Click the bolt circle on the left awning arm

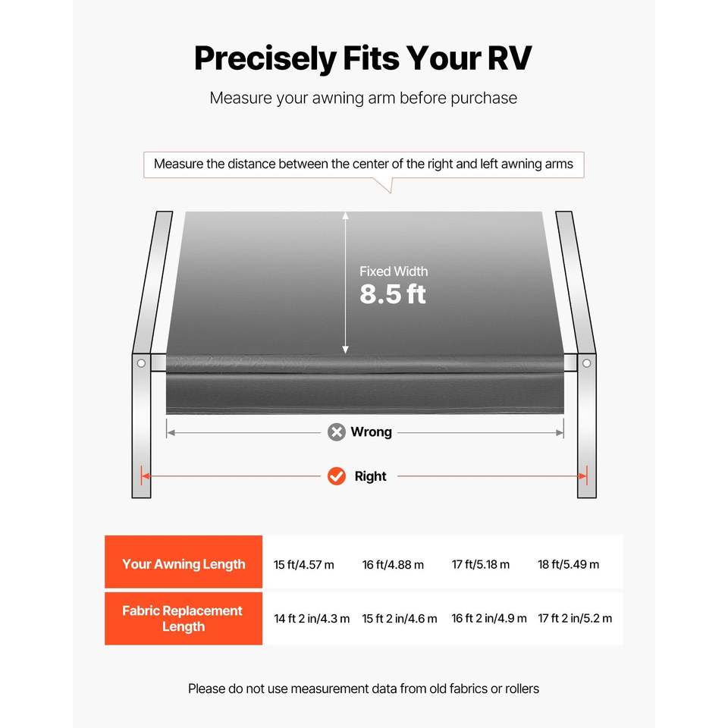141,363
